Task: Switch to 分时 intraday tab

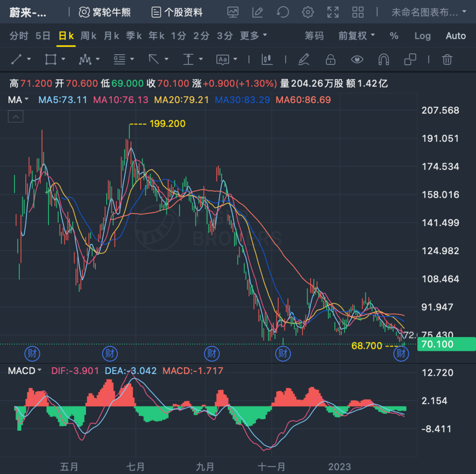Action: point(19,36)
